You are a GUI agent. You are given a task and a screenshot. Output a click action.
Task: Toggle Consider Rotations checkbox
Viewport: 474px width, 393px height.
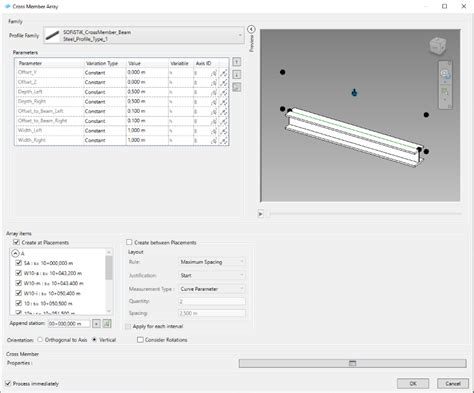(x=140, y=340)
